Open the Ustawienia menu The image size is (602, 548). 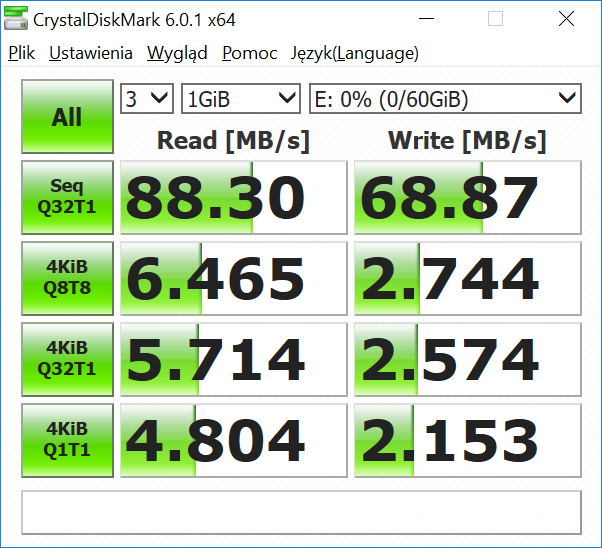click(x=91, y=53)
